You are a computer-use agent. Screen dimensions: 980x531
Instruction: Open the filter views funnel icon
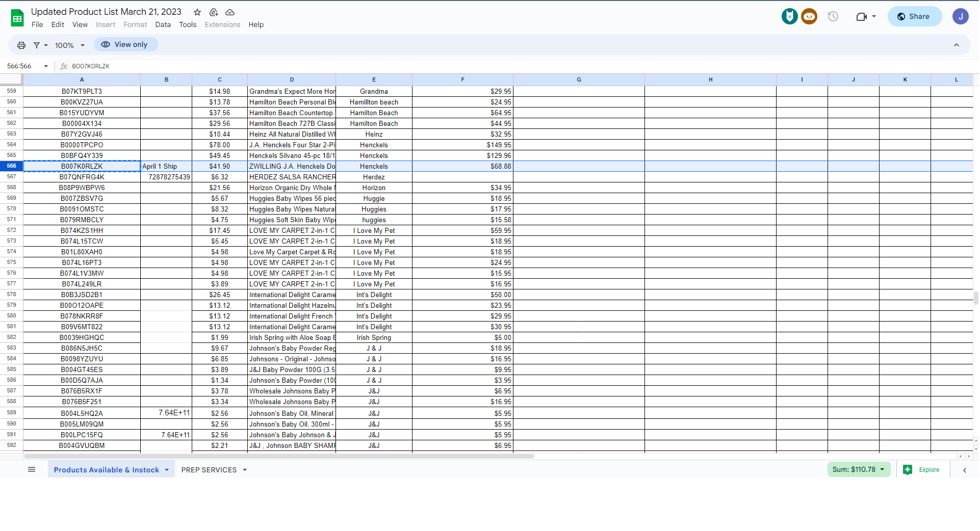click(37, 45)
